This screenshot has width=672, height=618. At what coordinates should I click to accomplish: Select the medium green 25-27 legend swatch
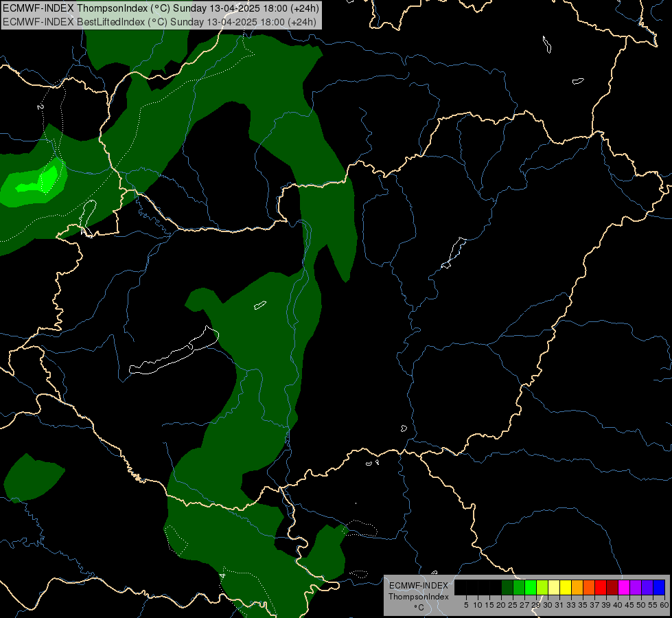pyautogui.click(x=518, y=587)
